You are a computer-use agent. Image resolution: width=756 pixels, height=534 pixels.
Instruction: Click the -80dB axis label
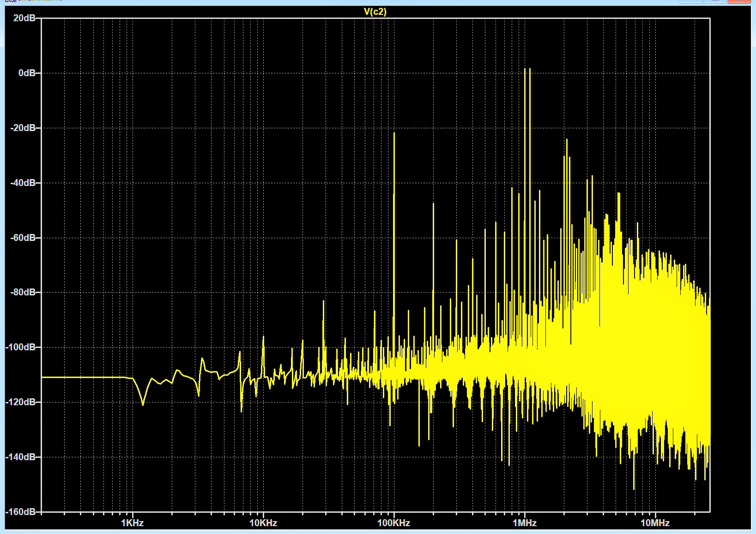pyautogui.click(x=23, y=292)
